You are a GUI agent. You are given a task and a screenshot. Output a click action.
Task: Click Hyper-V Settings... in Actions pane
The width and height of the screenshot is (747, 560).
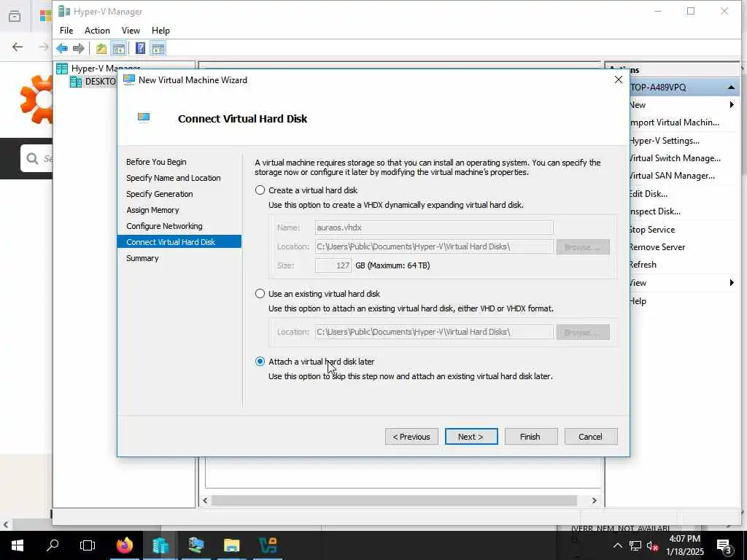(x=664, y=141)
